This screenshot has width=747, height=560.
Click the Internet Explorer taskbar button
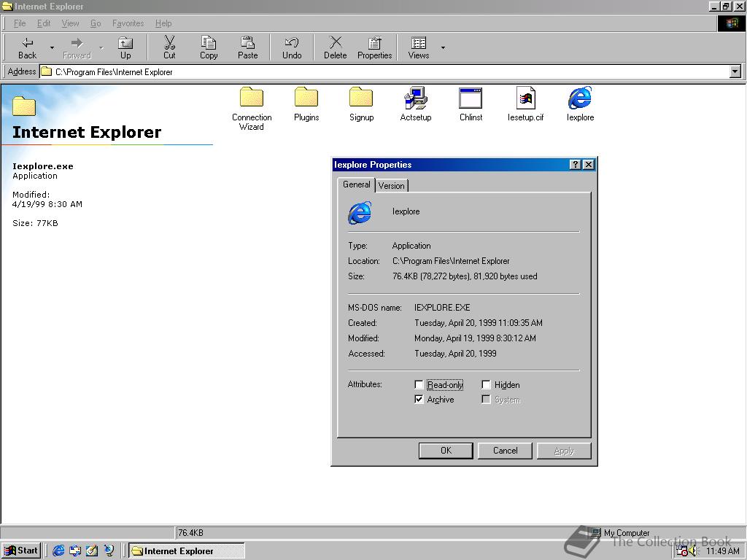pyautogui.click(x=187, y=551)
